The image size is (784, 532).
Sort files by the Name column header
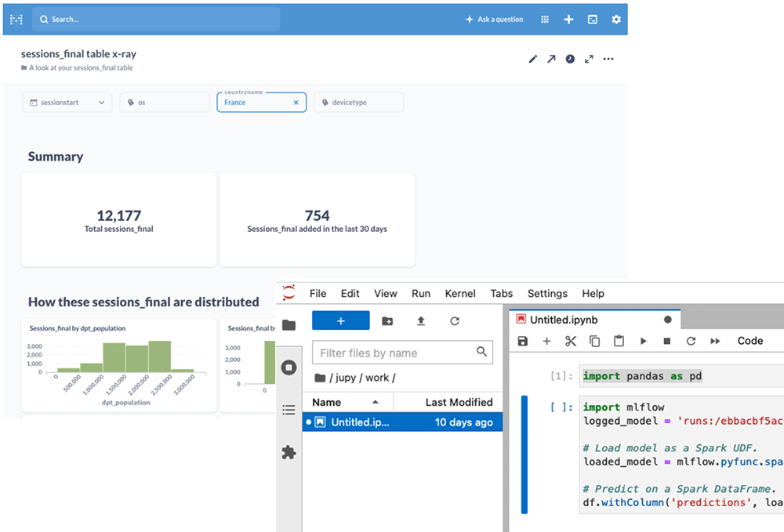pyautogui.click(x=327, y=402)
